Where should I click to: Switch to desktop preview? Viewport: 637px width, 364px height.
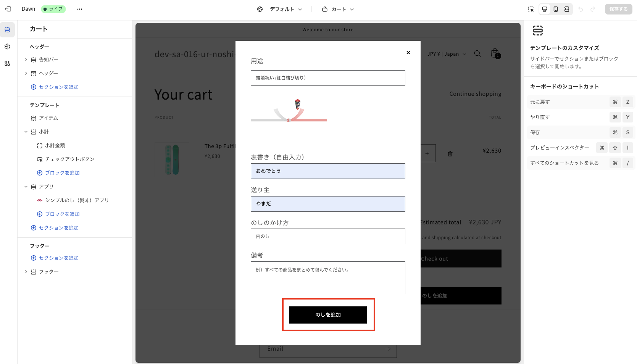545,9
